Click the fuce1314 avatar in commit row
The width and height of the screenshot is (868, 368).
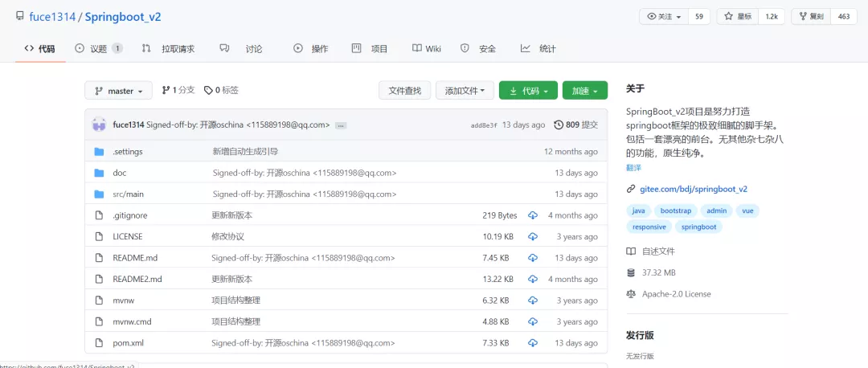(99, 125)
